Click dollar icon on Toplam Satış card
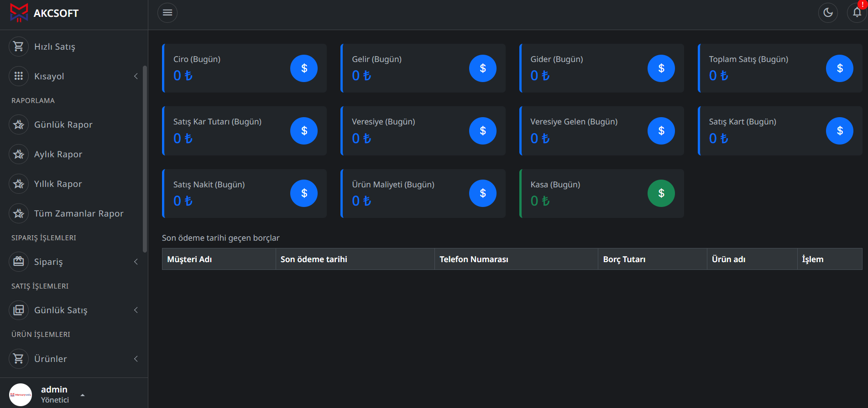The image size is (868, 408). [x=840, y=68]
